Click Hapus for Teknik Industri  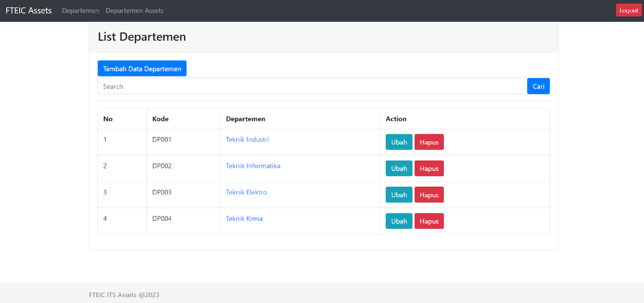(429, 142)
